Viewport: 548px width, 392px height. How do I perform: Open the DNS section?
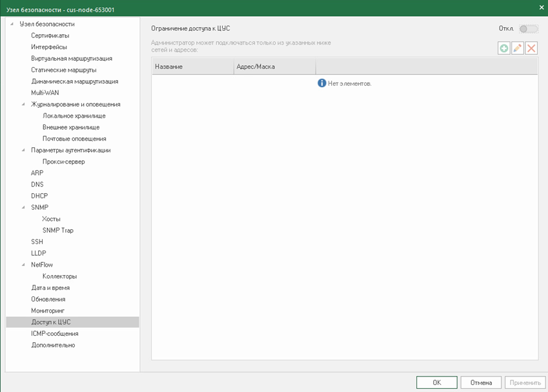click(37, 184)
